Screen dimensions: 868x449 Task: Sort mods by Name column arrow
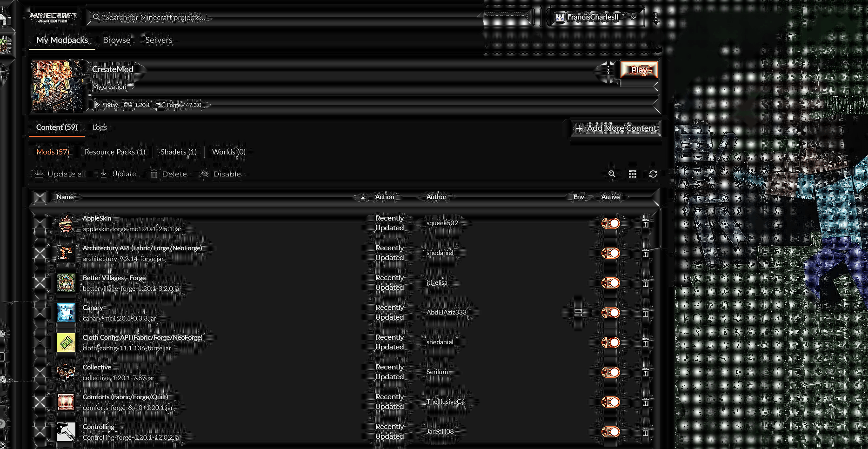[x=363, y=197]
